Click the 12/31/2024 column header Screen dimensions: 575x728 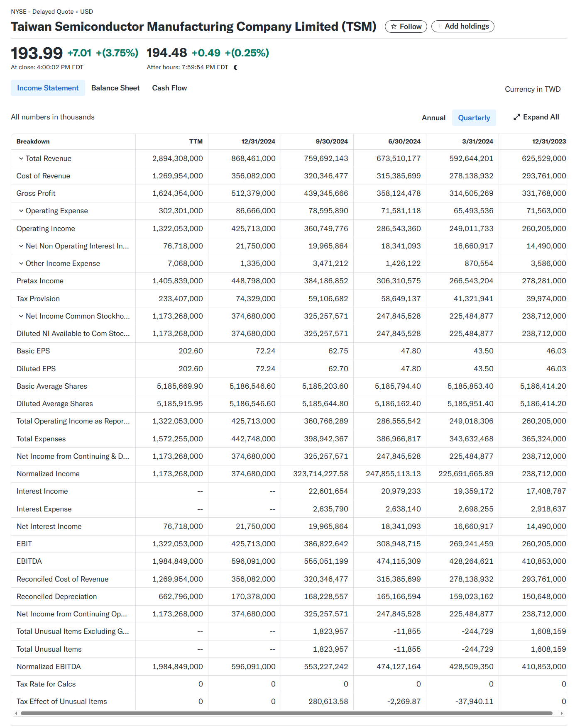(x=258, y=141)
